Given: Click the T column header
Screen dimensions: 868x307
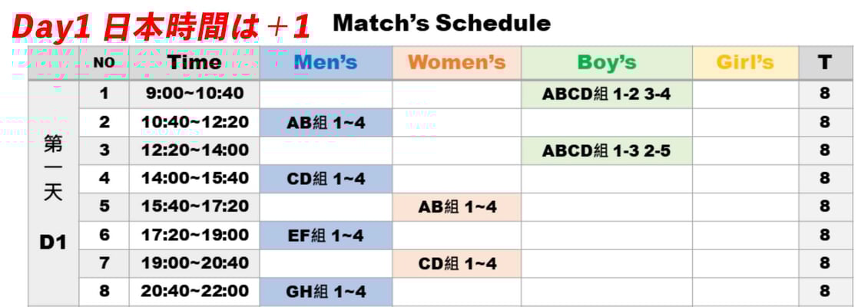Looking at the screenshot, I should pyautogui.click(x=825, y=63).
